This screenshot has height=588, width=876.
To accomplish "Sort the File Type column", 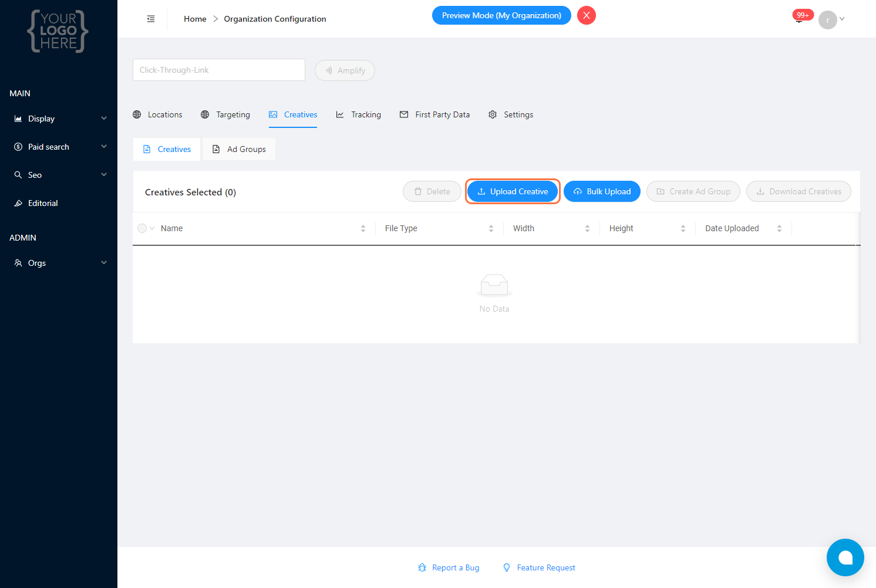I will (491, 228).
